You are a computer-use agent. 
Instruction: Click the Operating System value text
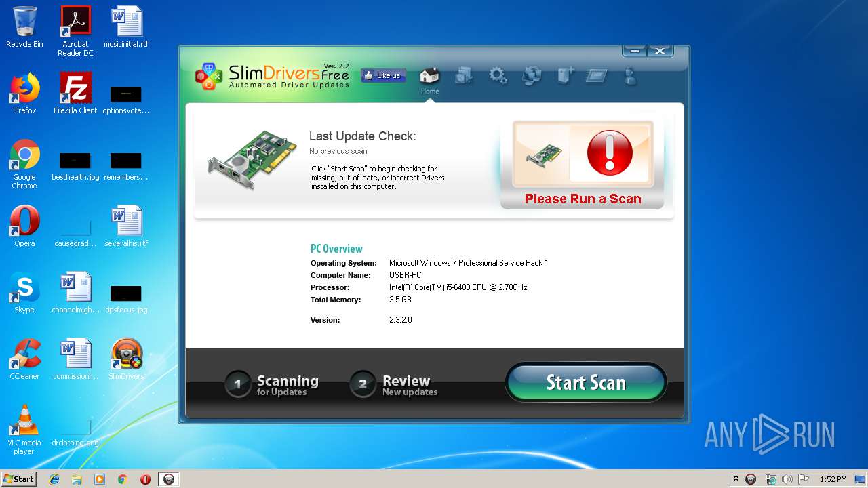click(469, 263)
